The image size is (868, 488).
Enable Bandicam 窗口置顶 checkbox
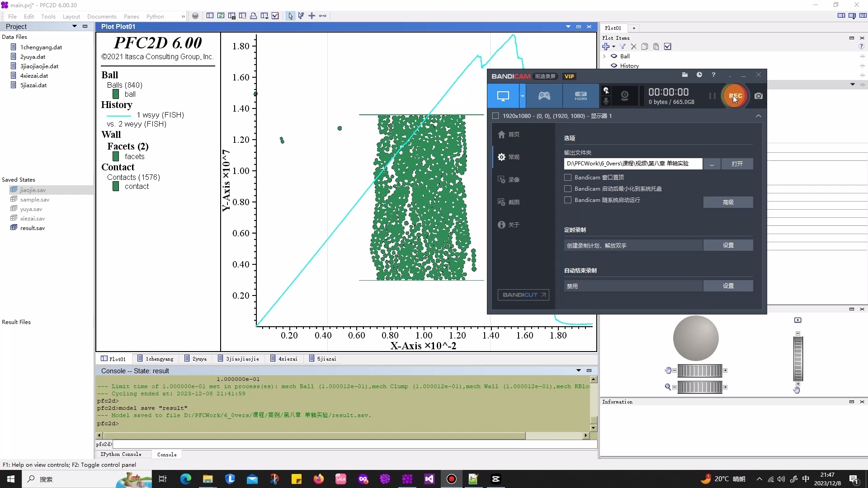coord(568,177)
